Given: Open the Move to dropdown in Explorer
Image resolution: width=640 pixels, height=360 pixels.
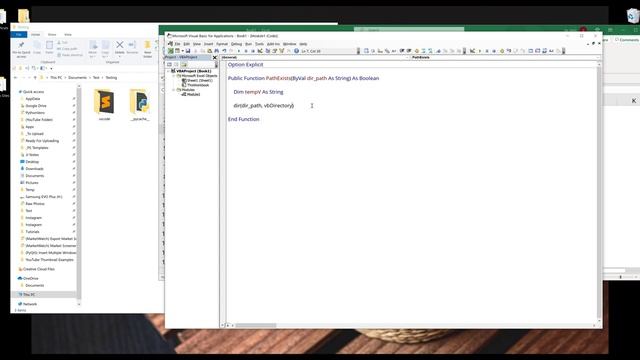Looking at the screenshot, I should 93,49.
